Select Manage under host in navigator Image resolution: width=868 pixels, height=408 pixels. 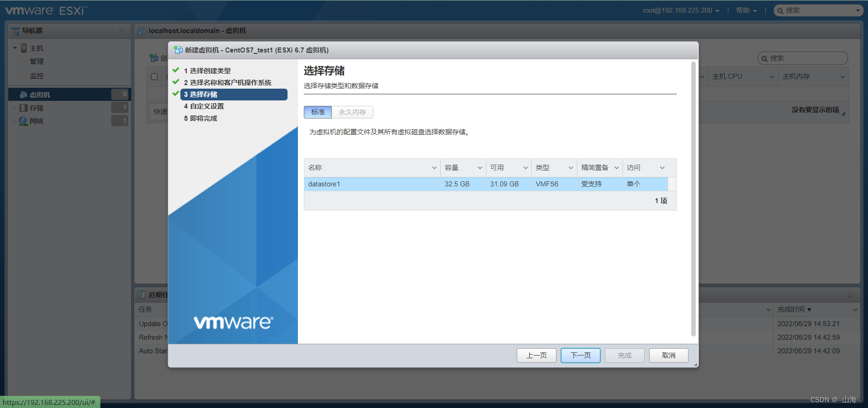point(37,62)
